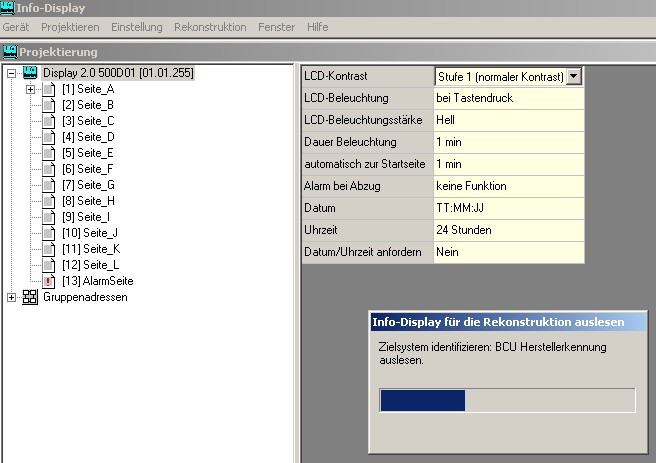Image resolution: width=656 pixels, height=463 pixels.
Task: Click the Info-Display application title icon
Action: click(x=10, y=9)
